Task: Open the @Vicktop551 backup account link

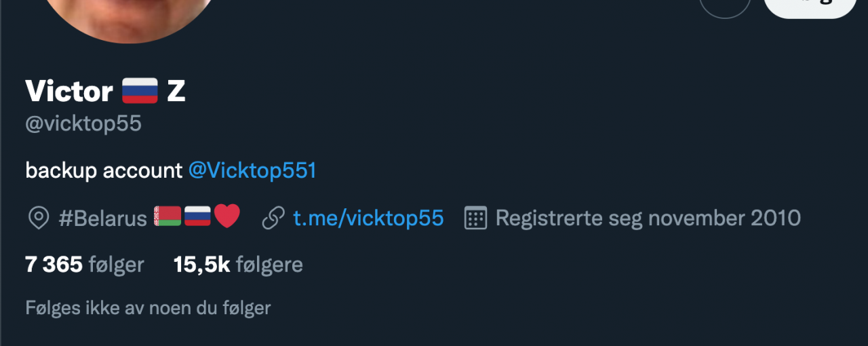Action: click(252, 170)
